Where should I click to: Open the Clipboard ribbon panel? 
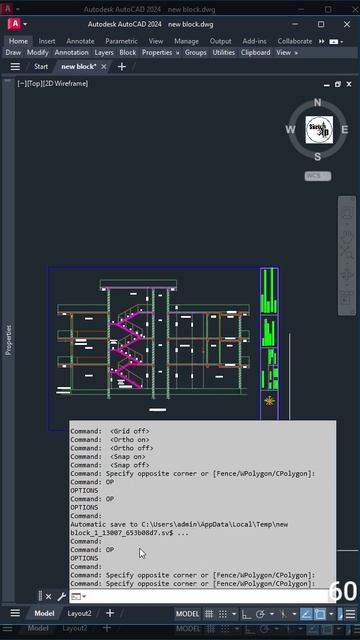(x=256, y=53)
